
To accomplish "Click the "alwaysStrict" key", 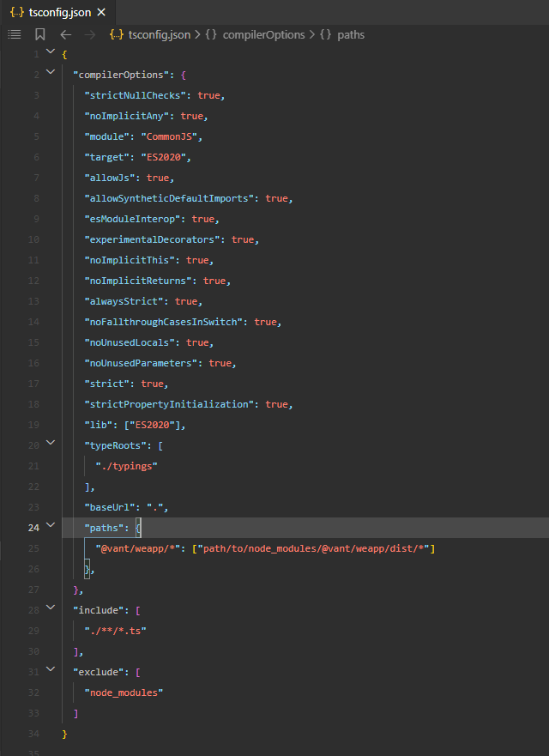I will coord(124,301).
